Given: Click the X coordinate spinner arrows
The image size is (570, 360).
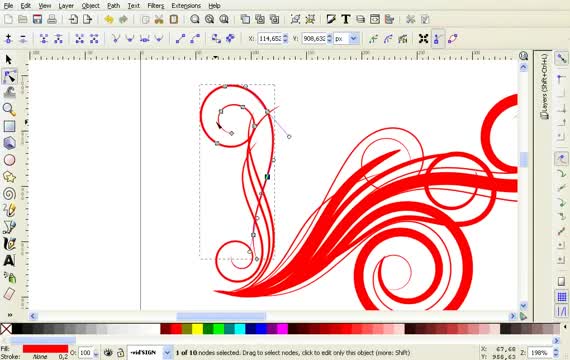Looking at the screenshot, I should (286, 39).
